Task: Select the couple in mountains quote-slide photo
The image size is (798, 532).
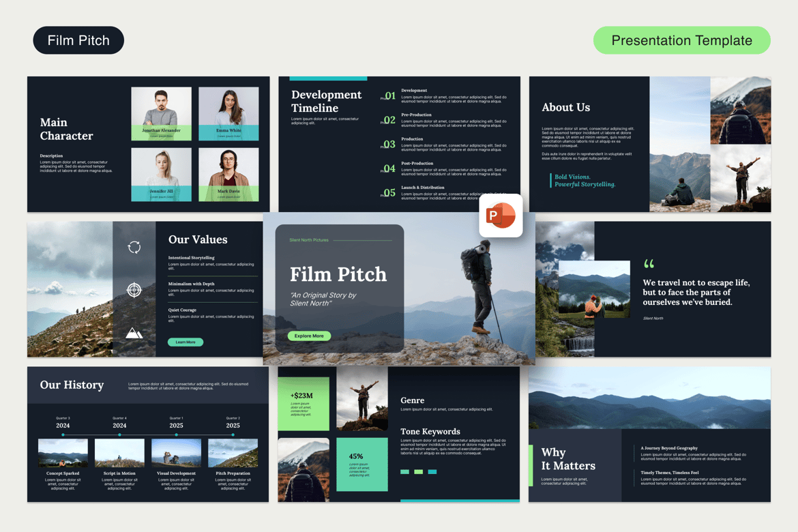Action: (595, 290)
